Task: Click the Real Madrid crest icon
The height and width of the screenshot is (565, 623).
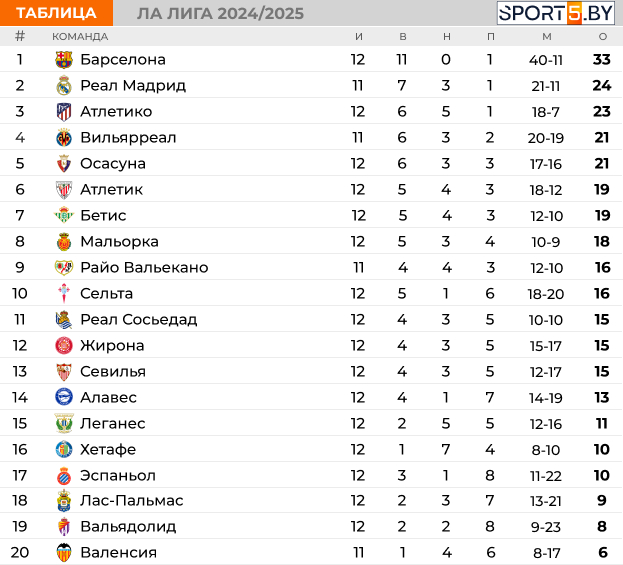Action: tap(64, 85)
